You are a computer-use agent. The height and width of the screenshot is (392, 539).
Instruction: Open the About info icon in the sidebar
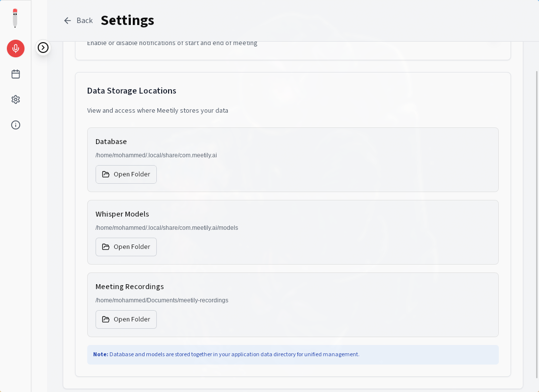click(x=16, y=125)
